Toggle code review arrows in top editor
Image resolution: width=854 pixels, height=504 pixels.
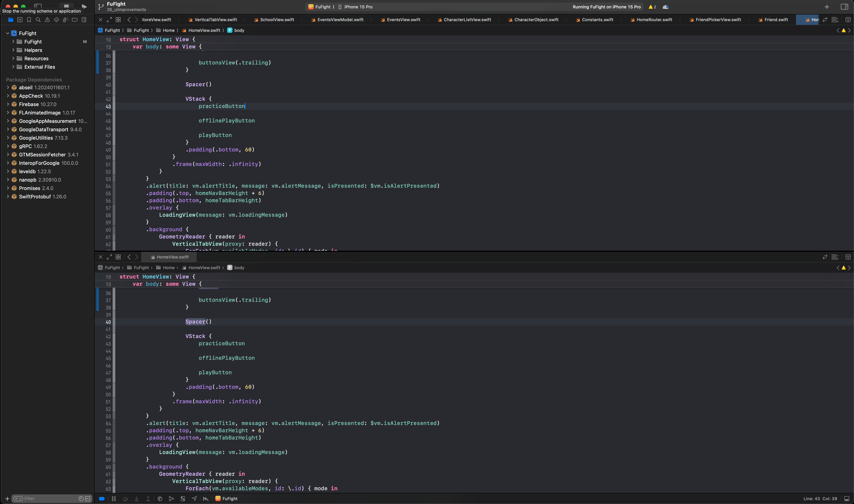pos(825,20)
